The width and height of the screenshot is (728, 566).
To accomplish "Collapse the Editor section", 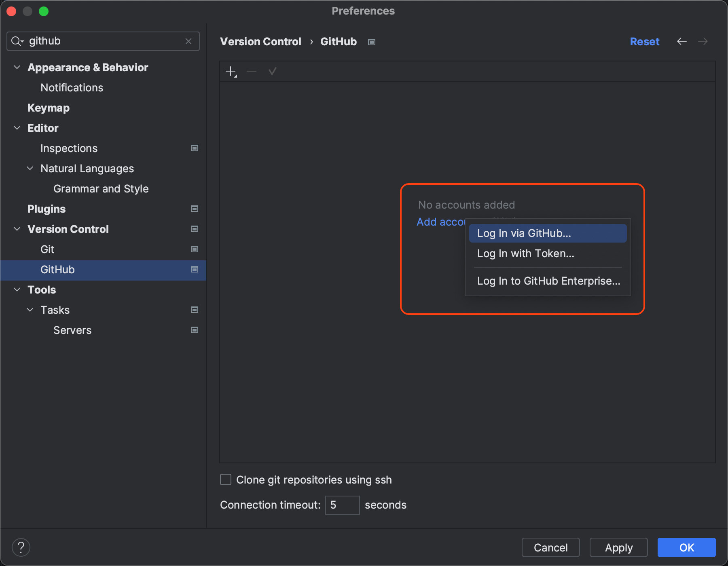I will coord(17,128).
